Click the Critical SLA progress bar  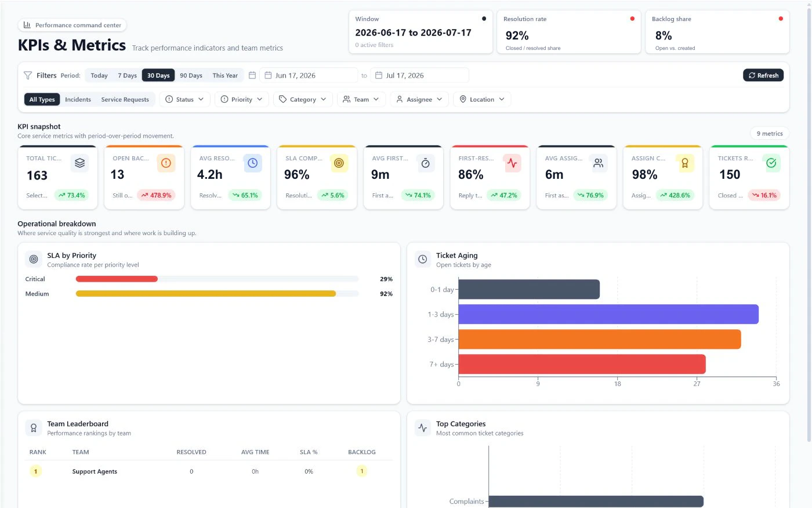[x=217, y=279]
